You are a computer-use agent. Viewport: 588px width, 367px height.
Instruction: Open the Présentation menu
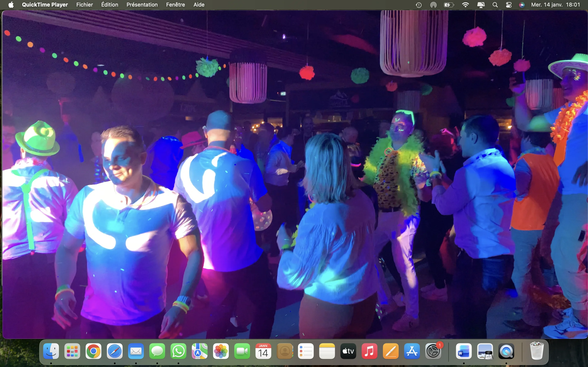pyautogui.click(x=142, y=5)
